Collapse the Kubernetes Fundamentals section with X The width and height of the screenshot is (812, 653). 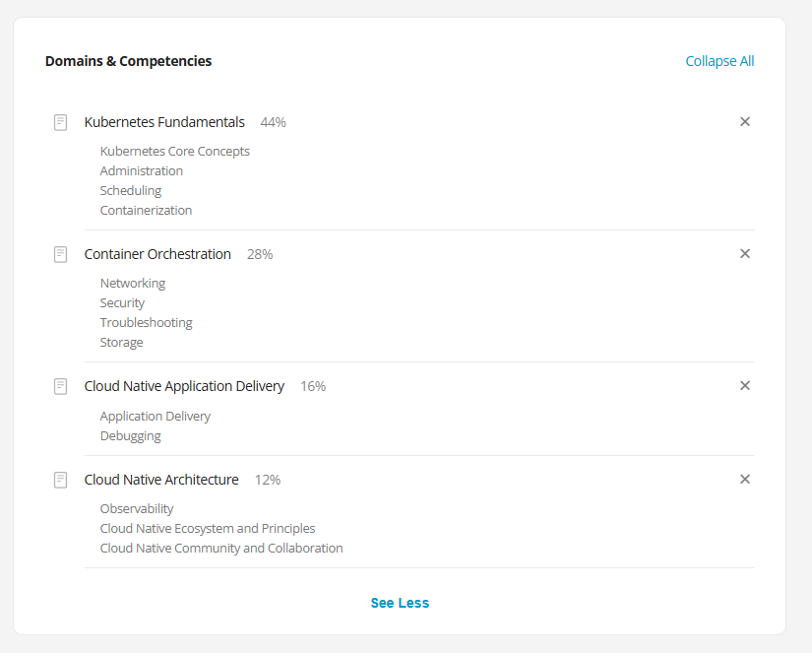745,122
